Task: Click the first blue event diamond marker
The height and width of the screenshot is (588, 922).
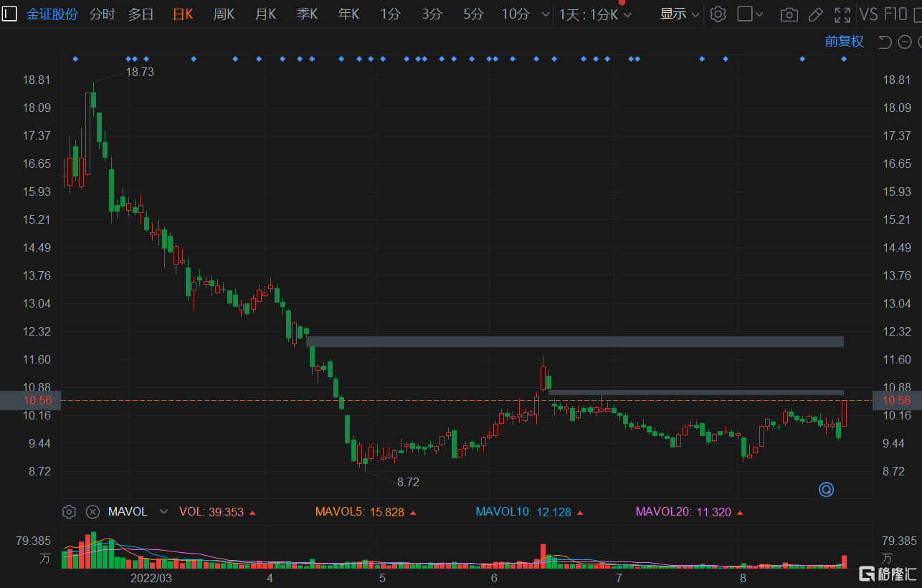Action: [75, 59]
